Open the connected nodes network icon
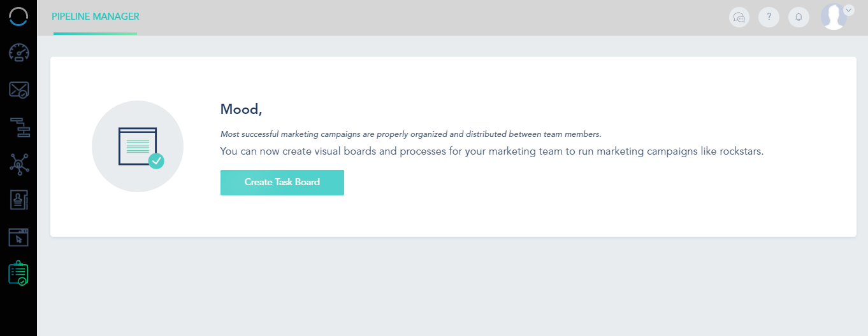Screen dimensions: 868x336 click(x=18, y=164)
